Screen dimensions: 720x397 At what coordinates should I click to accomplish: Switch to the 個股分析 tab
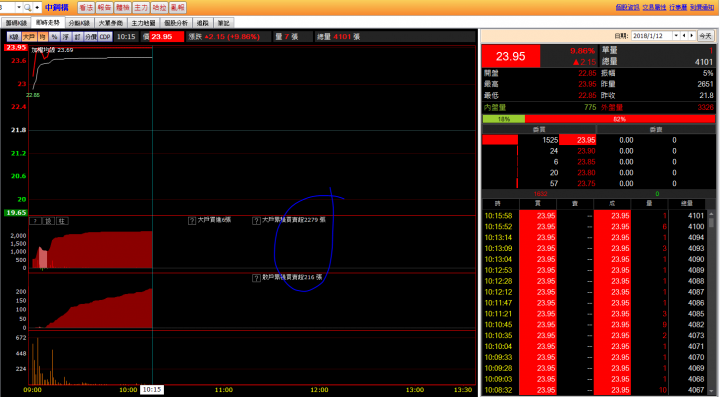point(176,23)
